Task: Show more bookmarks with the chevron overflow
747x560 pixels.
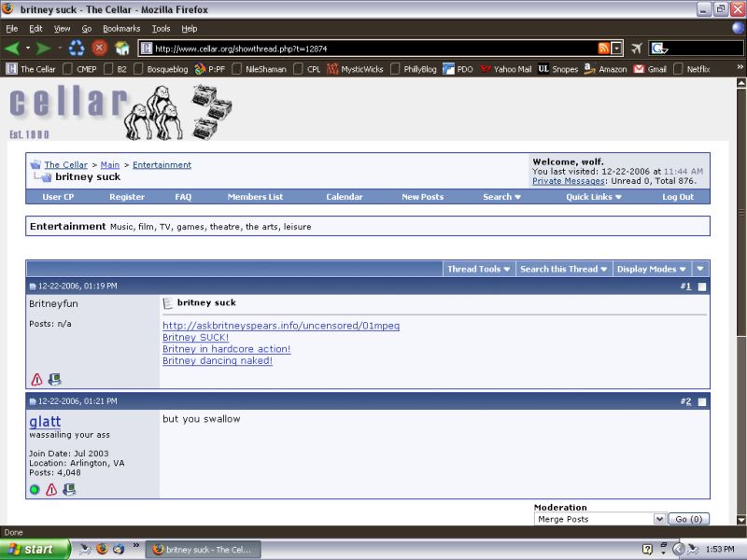Action: (x=740, y=67)
